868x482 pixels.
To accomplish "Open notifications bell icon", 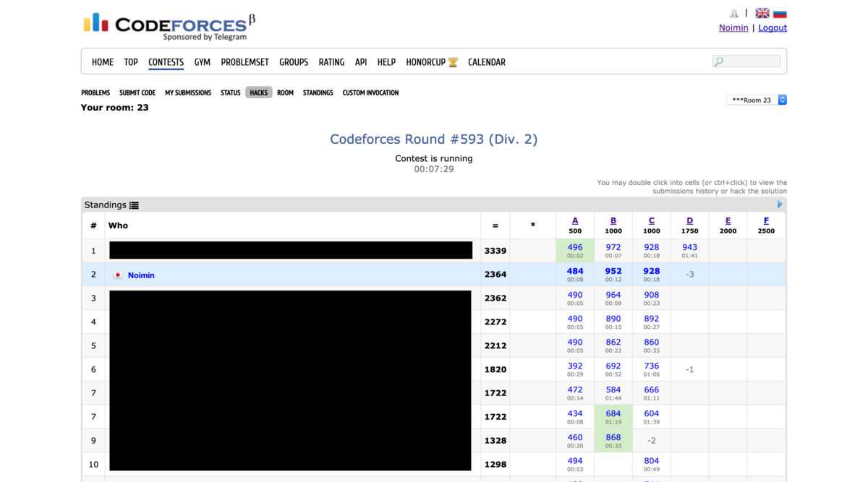I will point(734,13).
